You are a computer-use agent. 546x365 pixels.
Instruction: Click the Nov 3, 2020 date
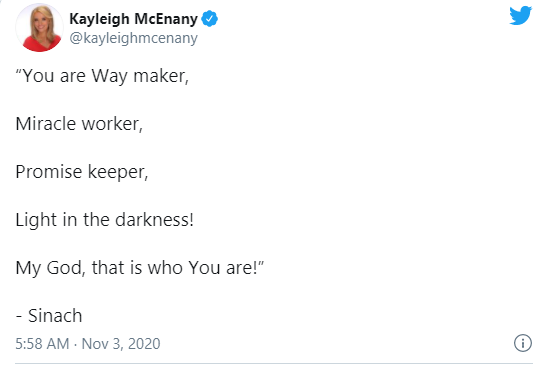pos(121,344)
